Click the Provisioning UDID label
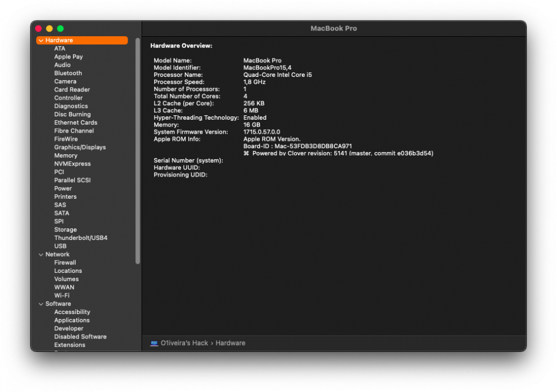Image resolution: width=557 pixels, height=392 pixels. [x=180, y=175]
